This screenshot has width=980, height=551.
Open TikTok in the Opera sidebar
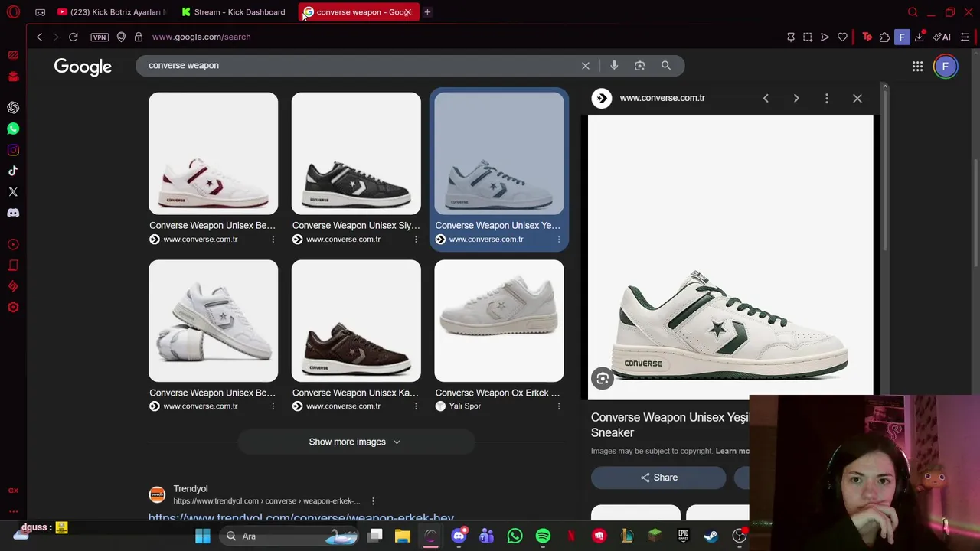point(13,171)
